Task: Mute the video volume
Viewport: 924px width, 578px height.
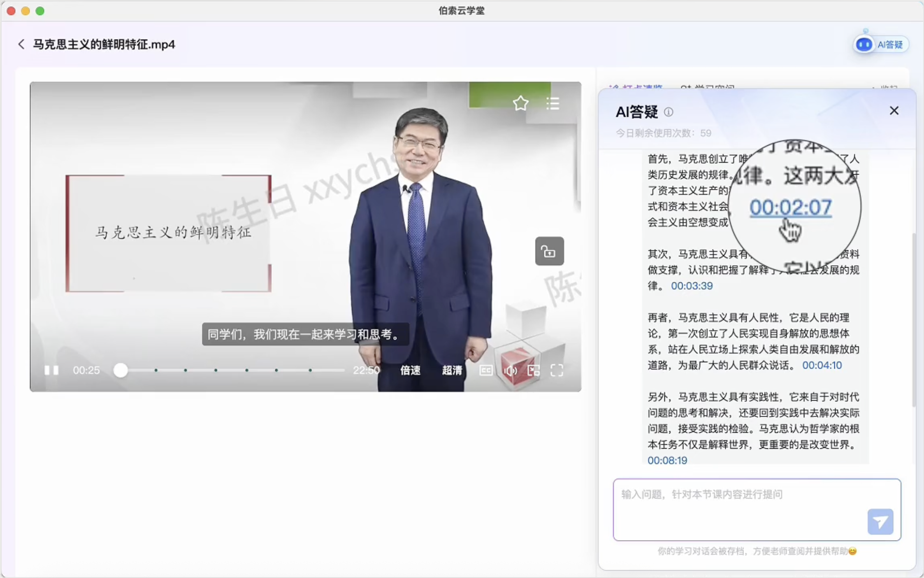Action: (x=511, y=370)
